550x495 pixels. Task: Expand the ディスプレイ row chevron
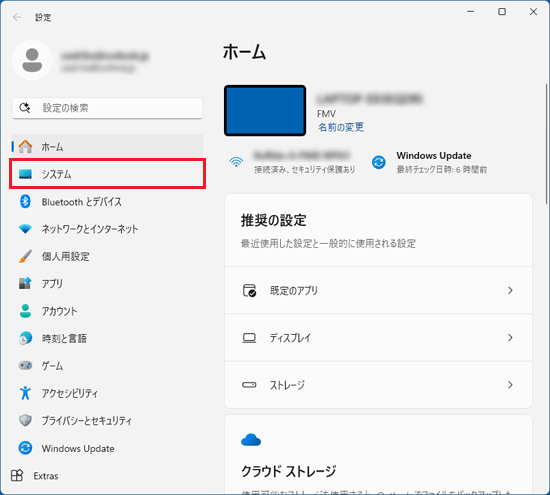point(510,337)
